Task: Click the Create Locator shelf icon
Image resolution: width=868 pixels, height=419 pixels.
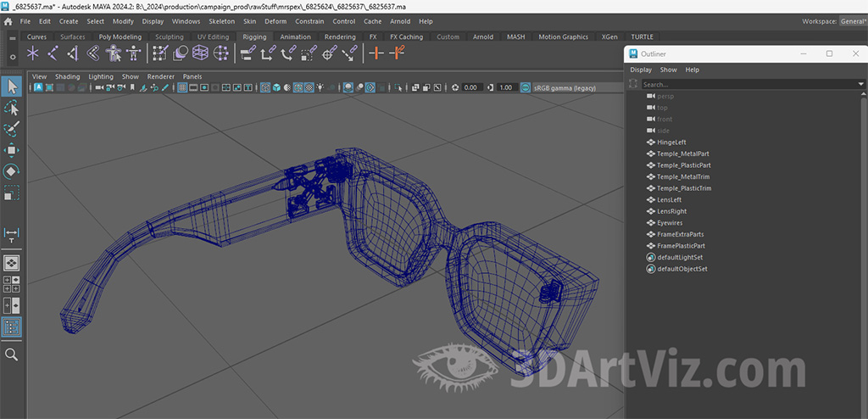Action: click(x=33, y=53)
